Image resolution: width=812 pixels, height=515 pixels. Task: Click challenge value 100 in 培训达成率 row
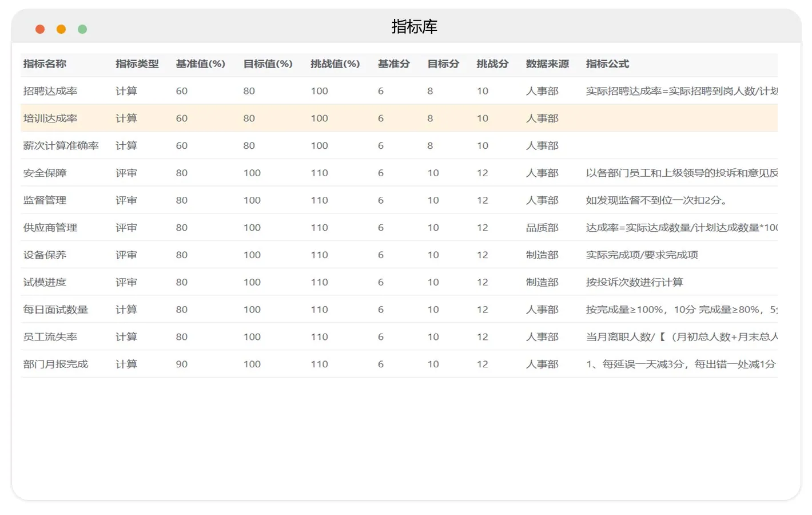click(x=320, y=118)
